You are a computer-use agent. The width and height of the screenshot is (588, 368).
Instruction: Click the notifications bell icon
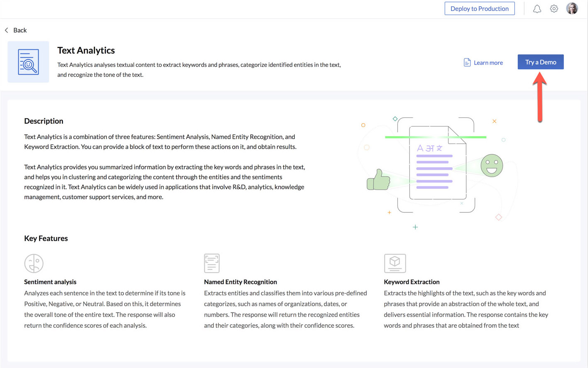click(x=537, y=9)
